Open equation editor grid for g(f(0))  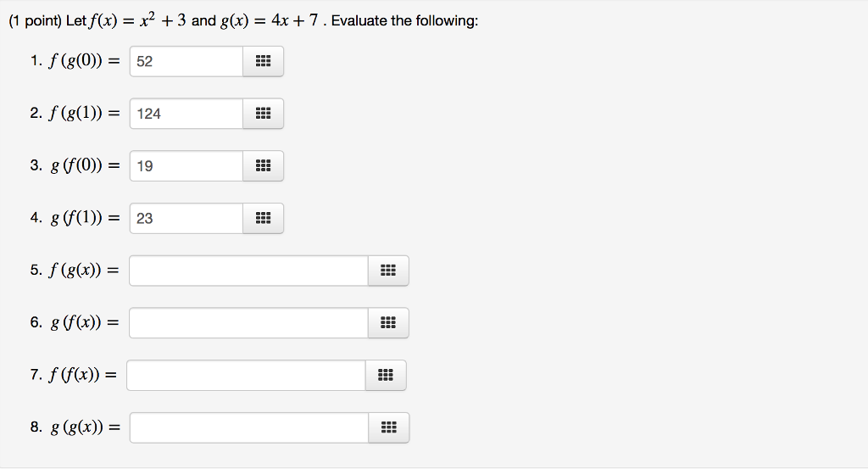pyautogui.click(x=263, y=166)
